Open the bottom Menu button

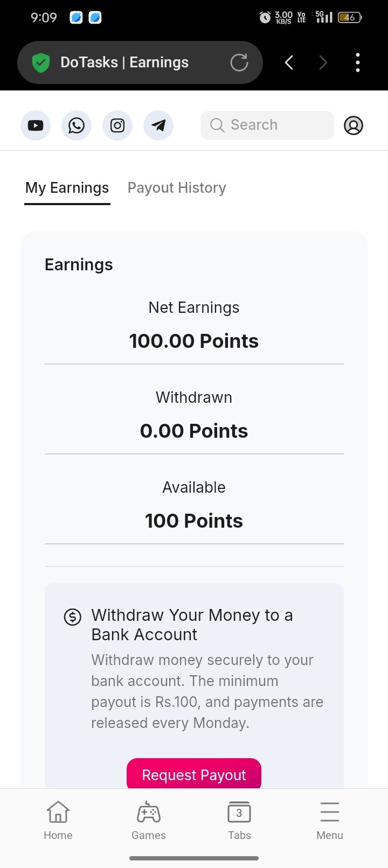[x=330, y=821]
